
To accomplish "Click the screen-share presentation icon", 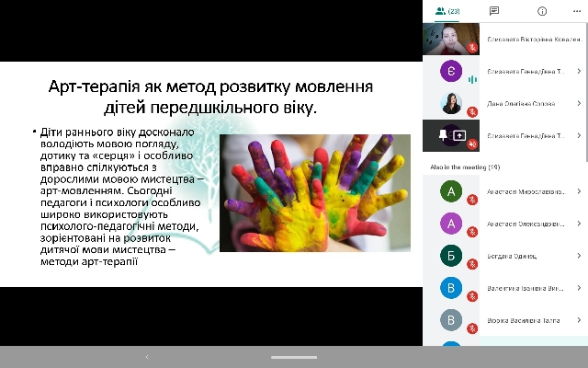I will pos(459,135).
